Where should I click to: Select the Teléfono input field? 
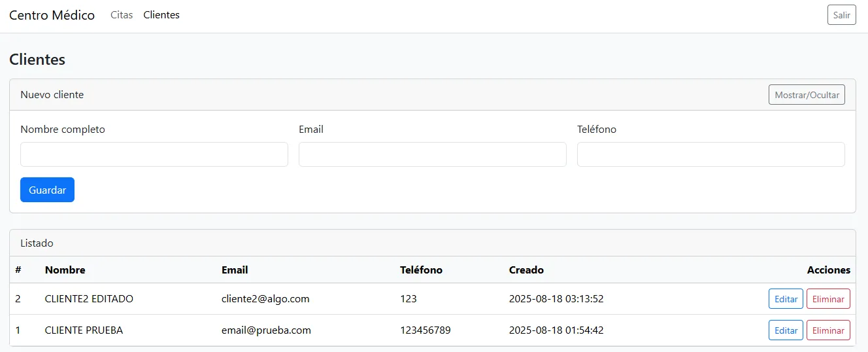coord(710,154)
